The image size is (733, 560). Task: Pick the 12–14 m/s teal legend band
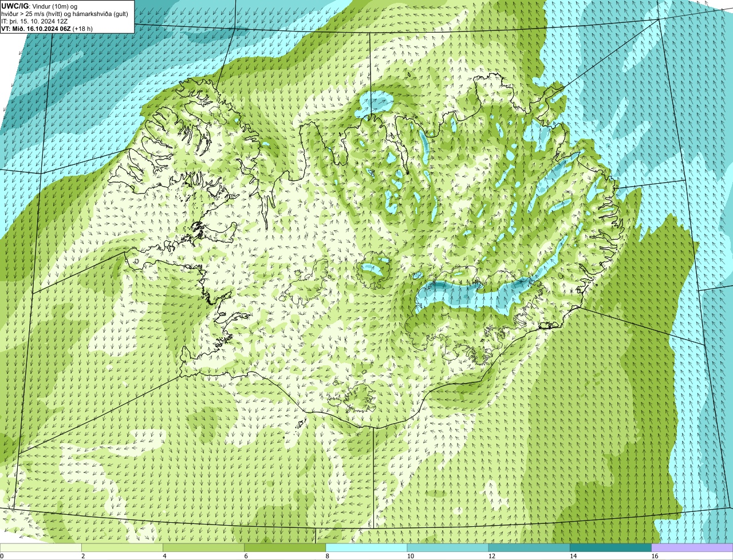pos(529,547)
